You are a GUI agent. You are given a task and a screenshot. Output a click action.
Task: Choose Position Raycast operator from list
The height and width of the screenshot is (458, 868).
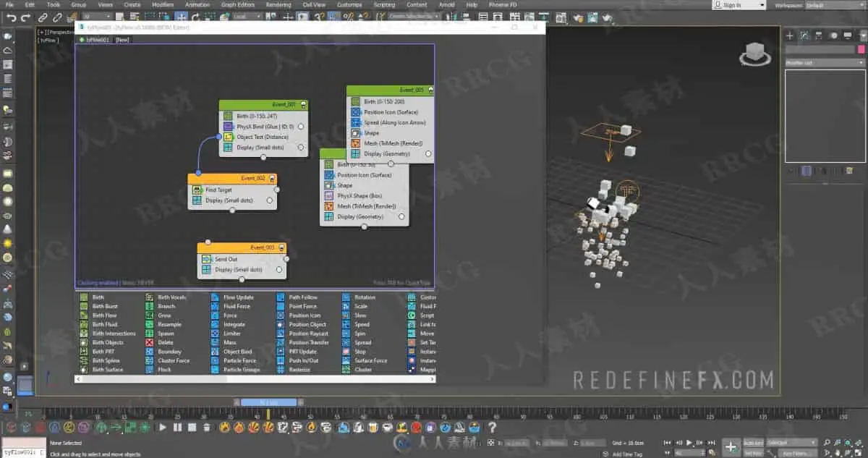[302, 334]
